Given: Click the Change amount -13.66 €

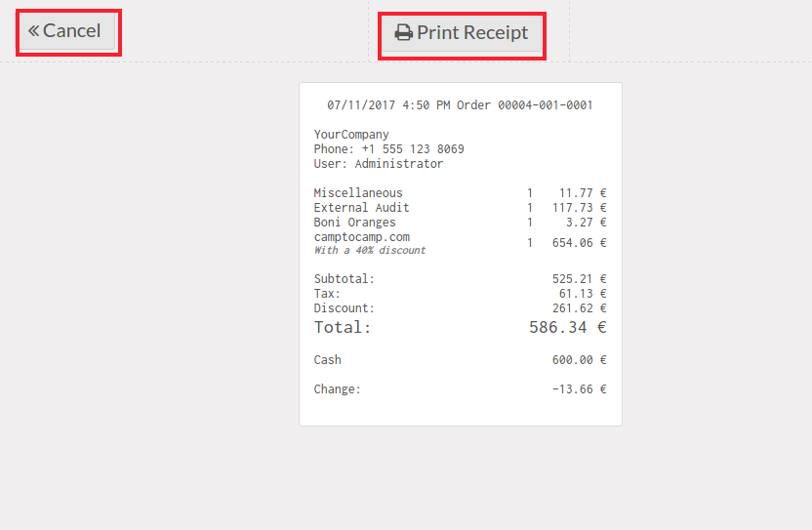Looking at the screenshot, I should click(x=579, y=389).
